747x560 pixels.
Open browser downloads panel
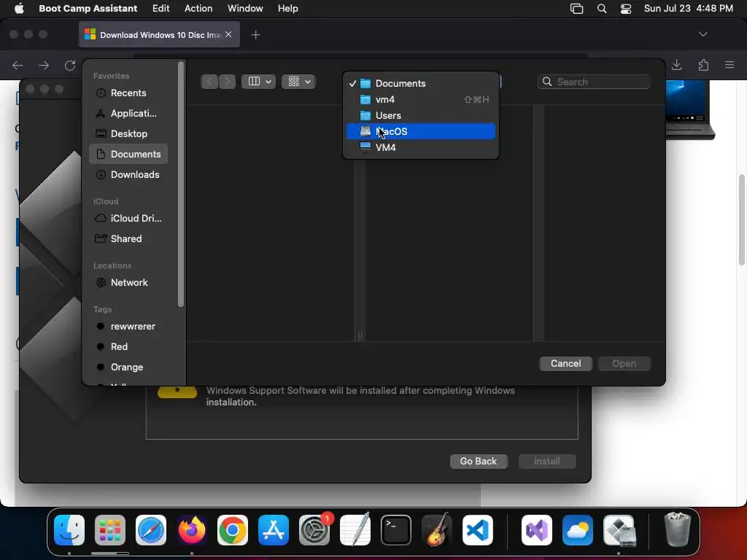(677, 65)
